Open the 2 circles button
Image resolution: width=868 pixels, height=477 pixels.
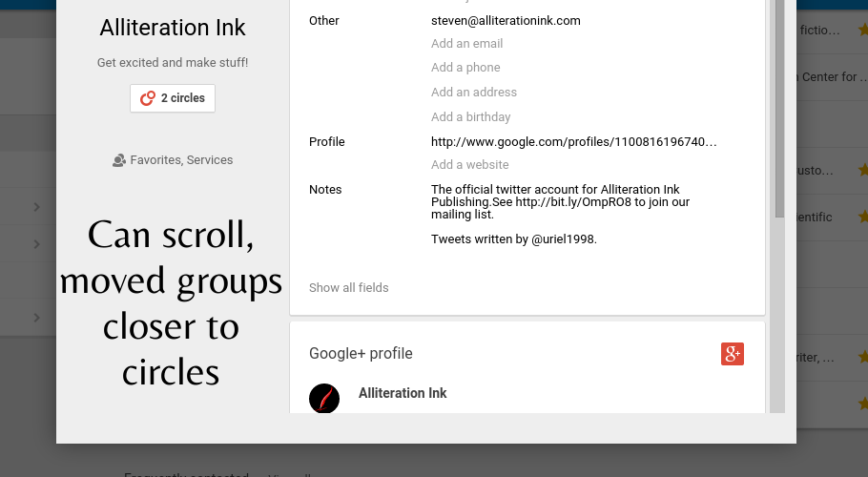173,98
